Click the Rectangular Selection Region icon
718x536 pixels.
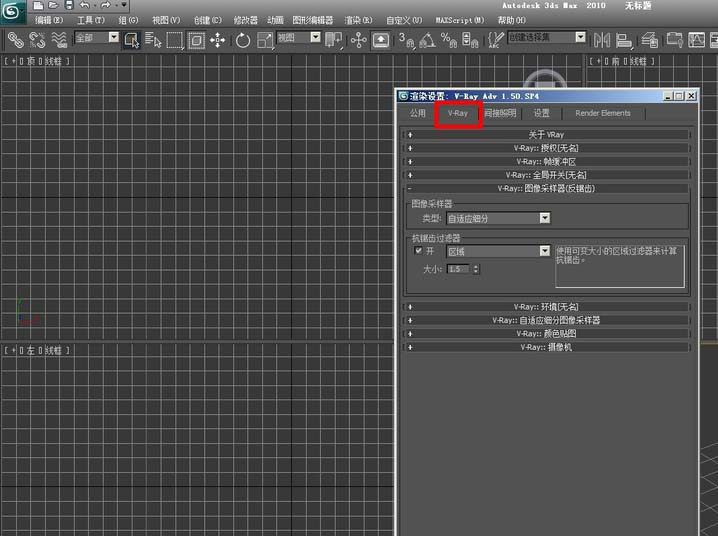[x=174, y=40]
